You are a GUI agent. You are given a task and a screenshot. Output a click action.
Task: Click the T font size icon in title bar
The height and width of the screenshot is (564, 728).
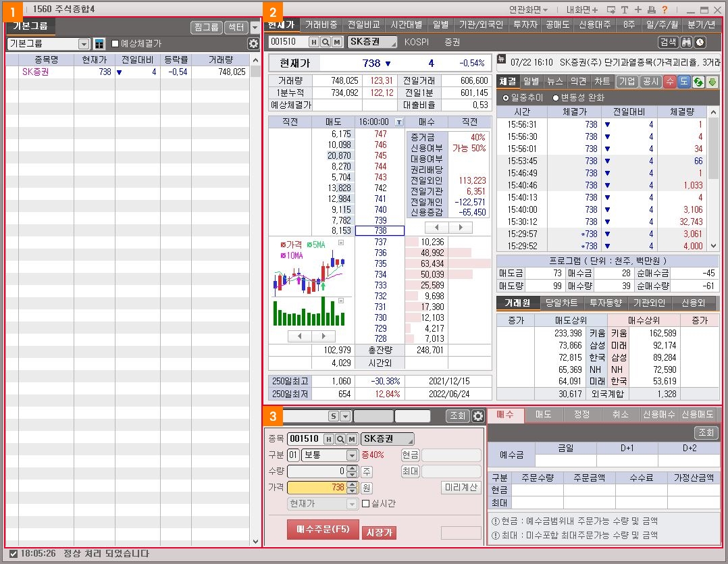click(x=625, y=9)
